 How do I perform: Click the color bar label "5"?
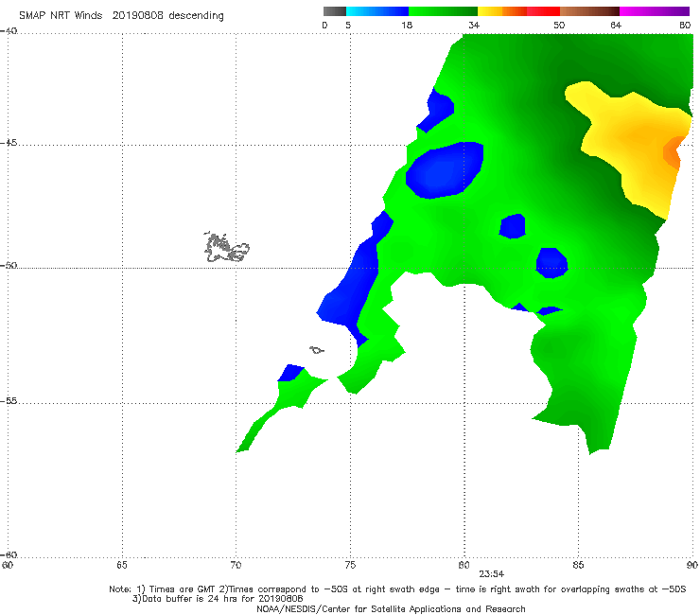[x=348, y=25]
